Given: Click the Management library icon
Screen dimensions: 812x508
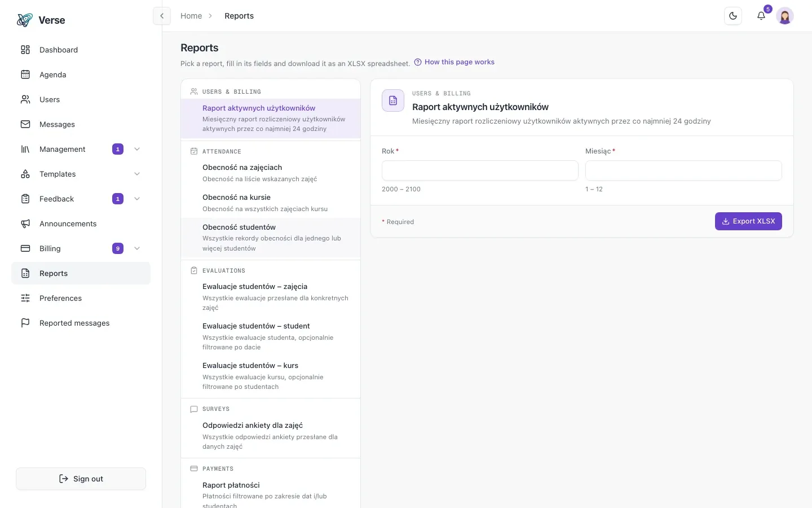Looking at the screenshot, I should point(25,149).
